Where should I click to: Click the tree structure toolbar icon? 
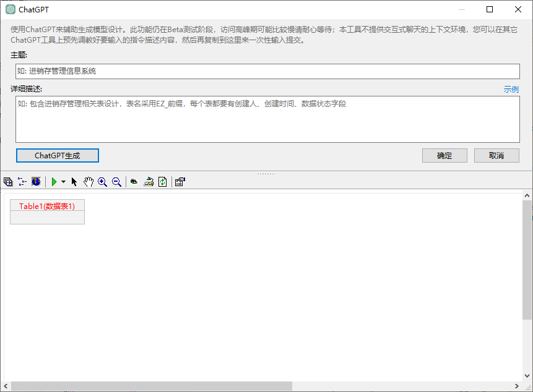(x=22, y=182)
